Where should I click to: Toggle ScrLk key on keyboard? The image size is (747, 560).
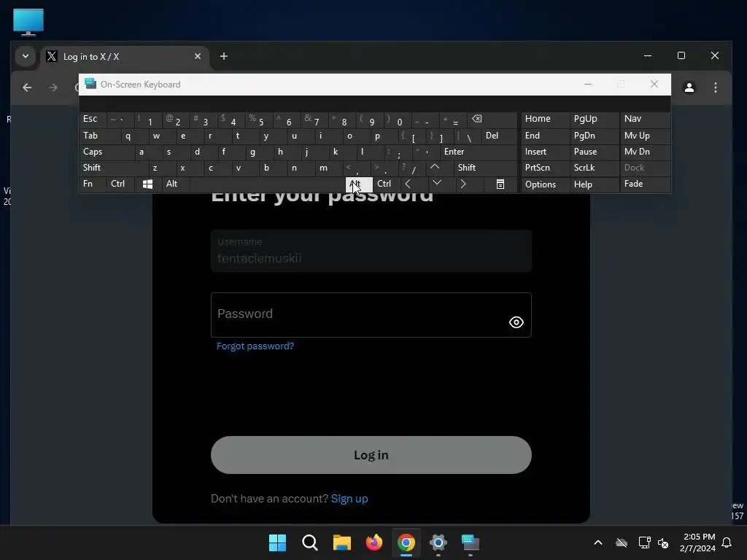(594, 168)
